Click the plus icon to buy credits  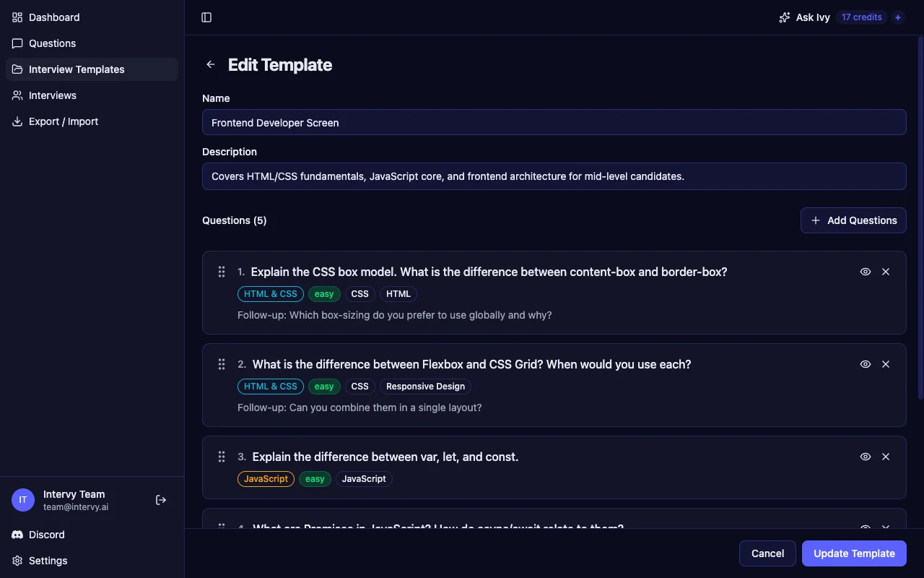click(x=898, y=17)
